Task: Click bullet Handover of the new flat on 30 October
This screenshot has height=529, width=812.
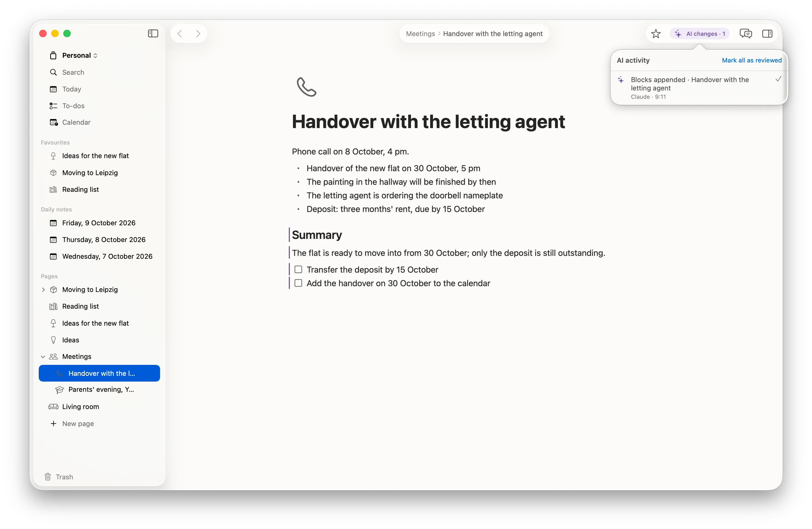Action: (x=393, y=168)
